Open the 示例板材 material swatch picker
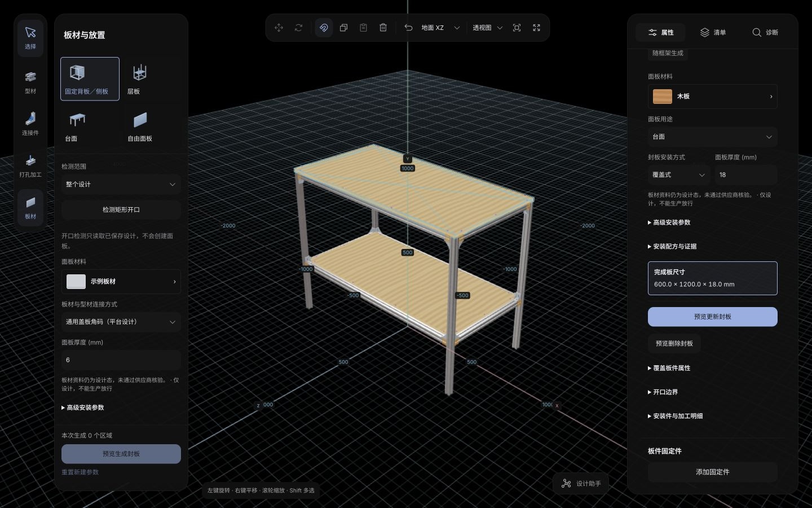This screenshot has height=508, width=812. [121, 282]
